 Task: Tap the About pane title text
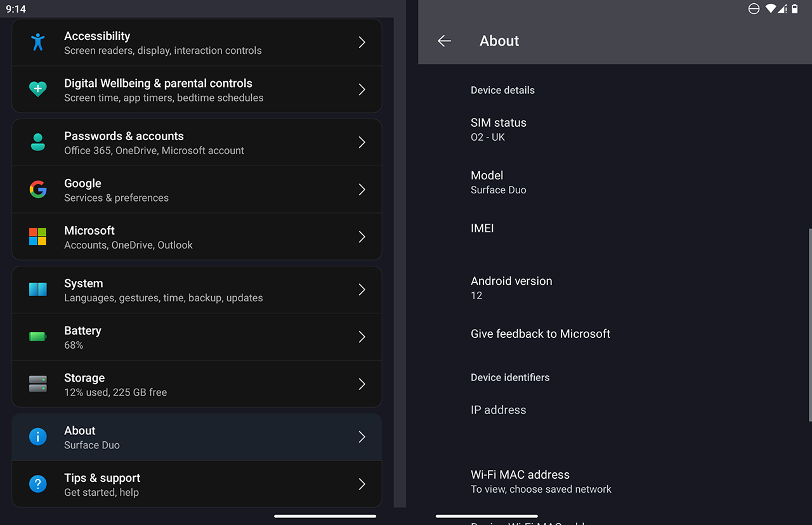pyautogui.click(x=499, y=41)
